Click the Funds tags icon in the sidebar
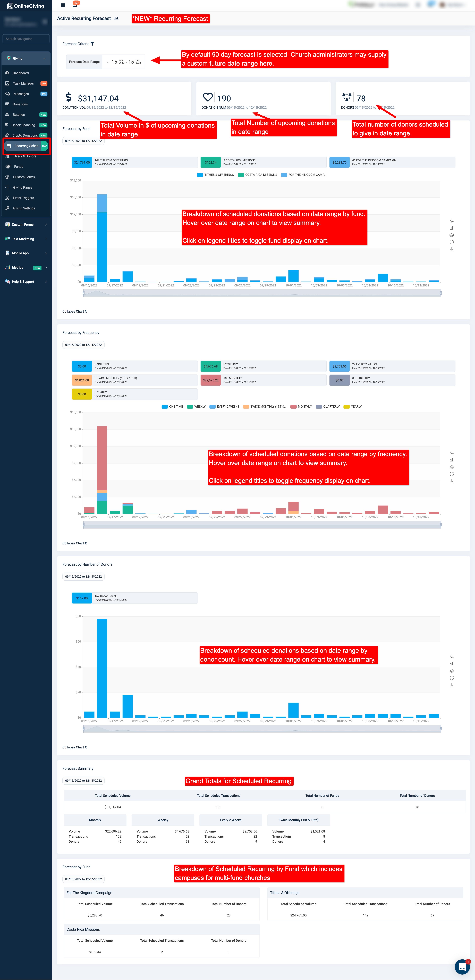 click(x=8, y=167)
